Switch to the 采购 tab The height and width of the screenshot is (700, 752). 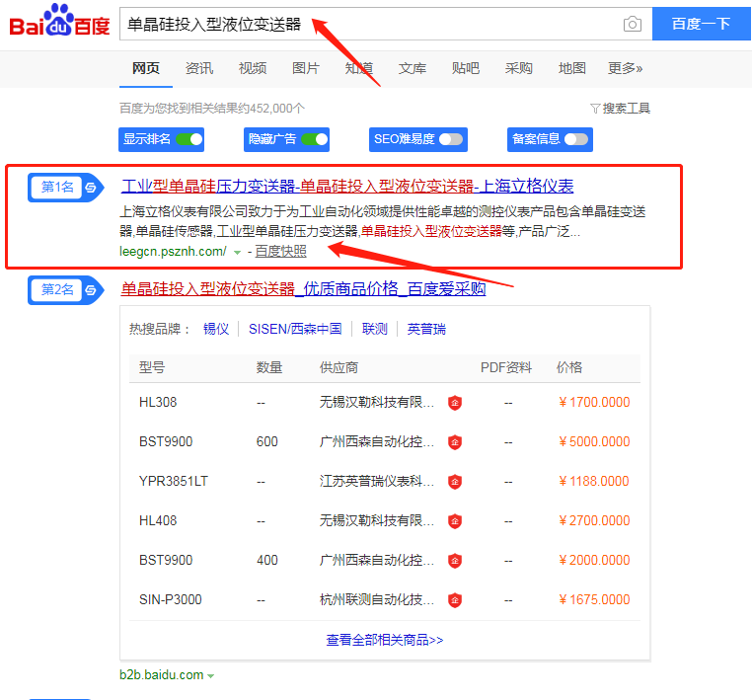tap(518, 68)
